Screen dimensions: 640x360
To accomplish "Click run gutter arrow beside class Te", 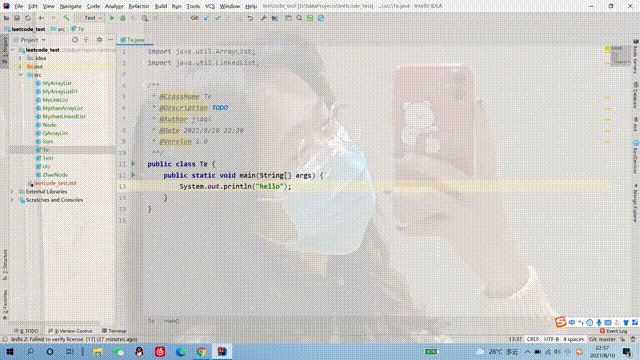I will pyautogui.click(x=133, y=164).
